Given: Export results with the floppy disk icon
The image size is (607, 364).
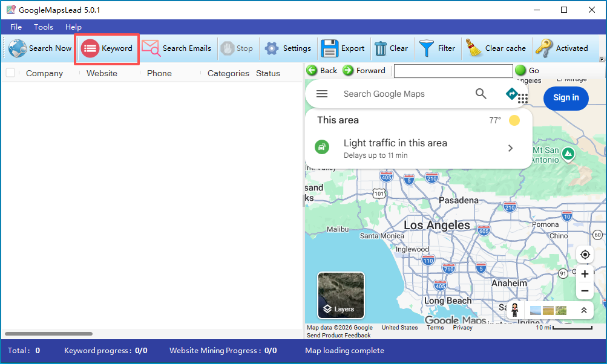Looking at the screenshot, I should point(329,48).
